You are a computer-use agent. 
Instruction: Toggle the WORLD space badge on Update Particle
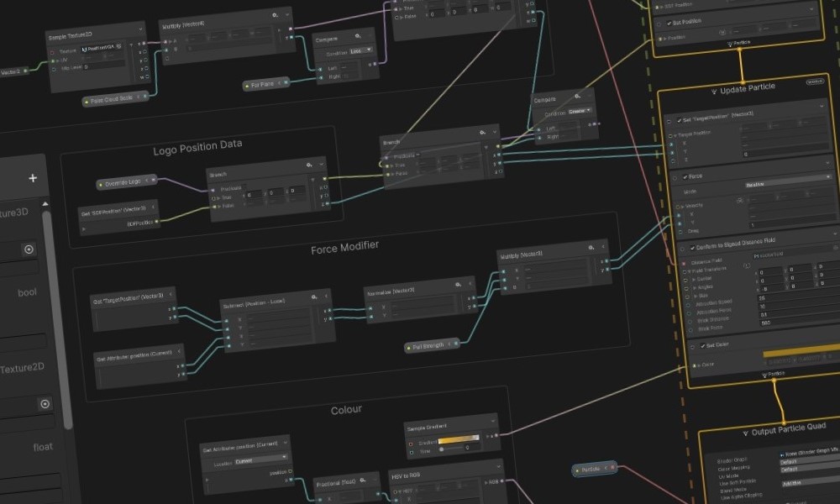[815, 82]
